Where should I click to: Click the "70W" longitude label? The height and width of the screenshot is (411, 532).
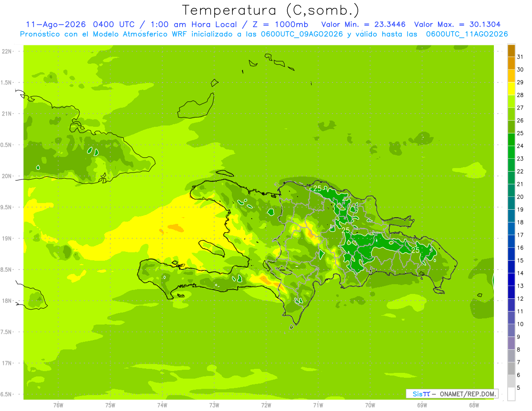(370, 405)
